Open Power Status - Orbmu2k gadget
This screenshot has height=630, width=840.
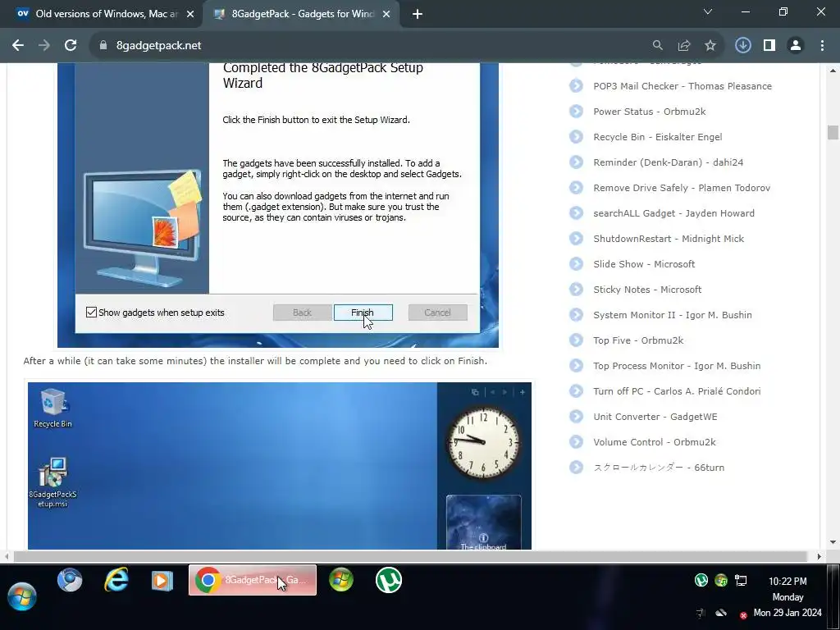coord(650,112)
